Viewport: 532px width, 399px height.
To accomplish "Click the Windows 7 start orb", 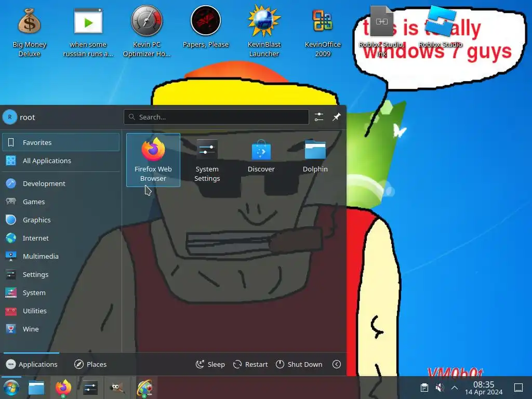I will coord(11,388).
